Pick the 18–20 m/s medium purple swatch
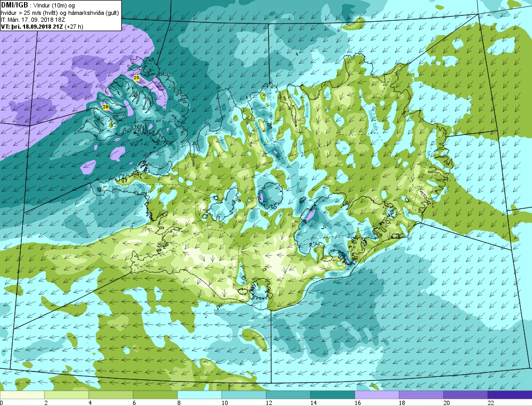Screen dimensions: 532x406 coord(421,395)
